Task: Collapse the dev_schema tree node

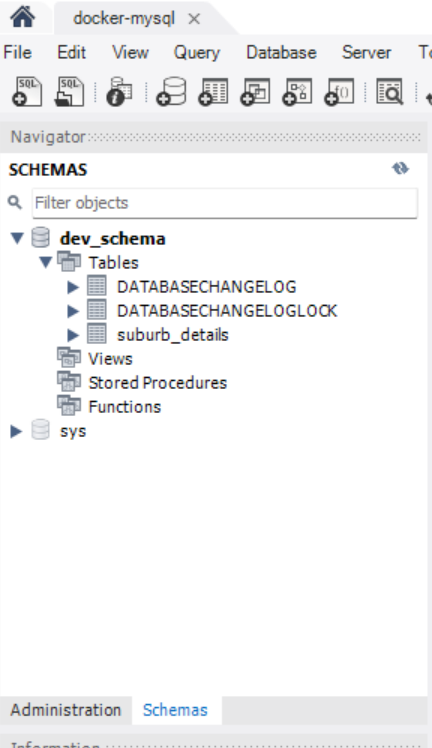Action: click(x=17, y=238)
